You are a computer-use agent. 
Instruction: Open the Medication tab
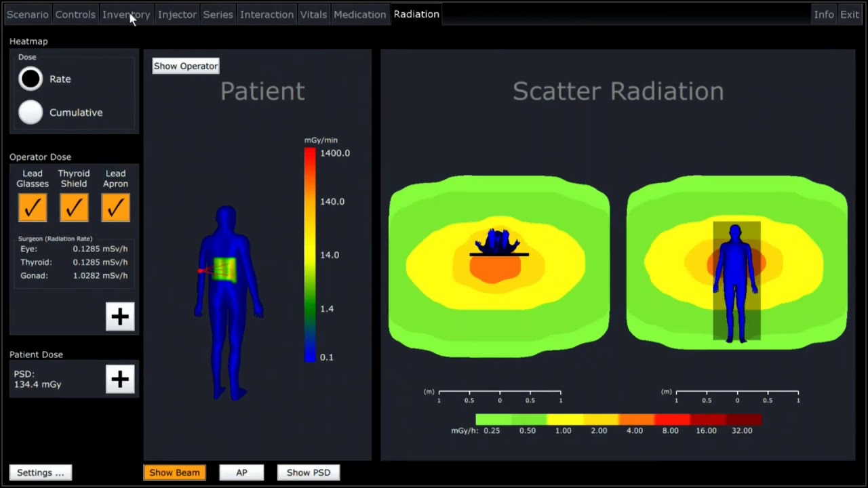[x=359, y=14]
